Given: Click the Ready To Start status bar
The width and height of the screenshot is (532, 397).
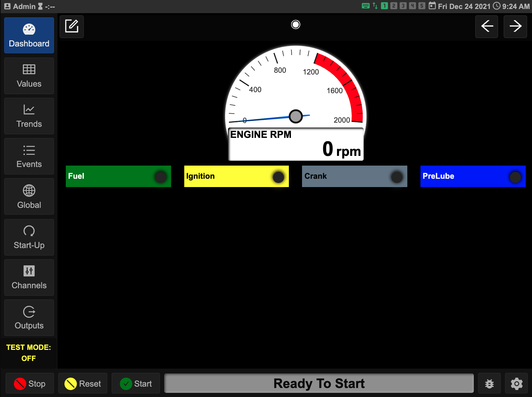Looking at the screenshot, I should [x=319, y=383].
